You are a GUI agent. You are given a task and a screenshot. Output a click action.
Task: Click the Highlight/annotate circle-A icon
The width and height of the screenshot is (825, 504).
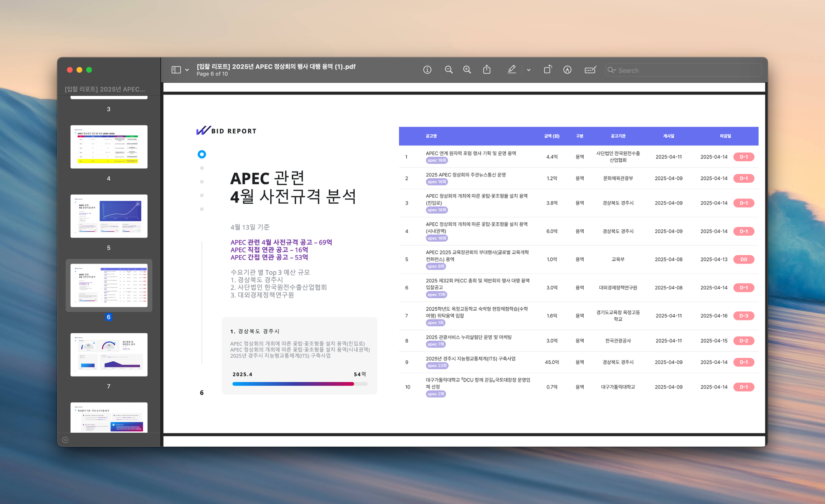(567, 70)
